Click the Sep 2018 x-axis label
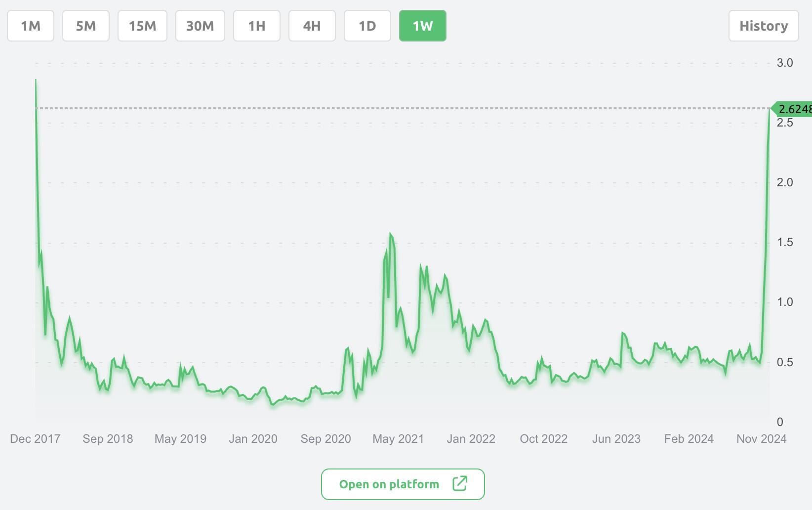The image size is (812, 510). [108, 439]
